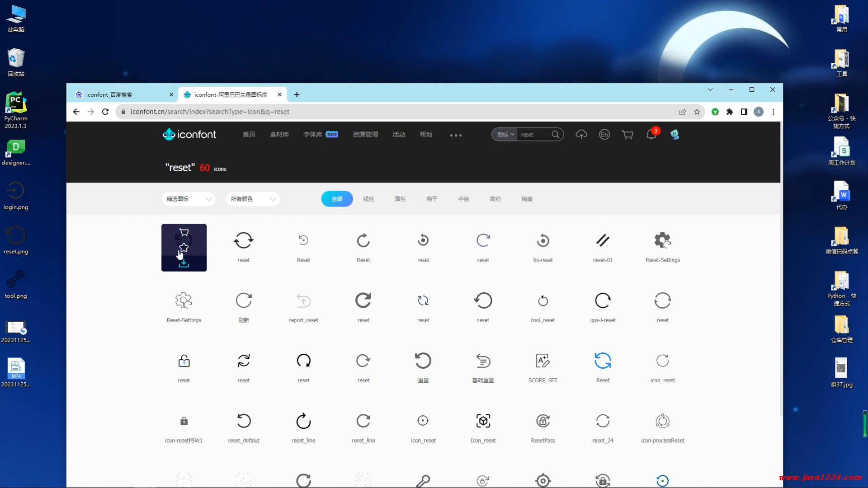
Task: Click the search magnifier icon
Action: tap(555, 134)
